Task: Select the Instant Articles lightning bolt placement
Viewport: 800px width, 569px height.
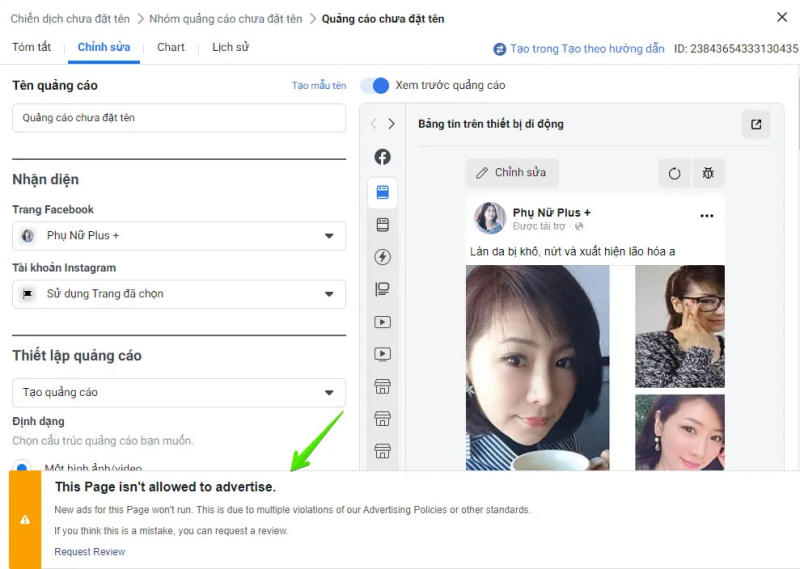Action: 382,257
